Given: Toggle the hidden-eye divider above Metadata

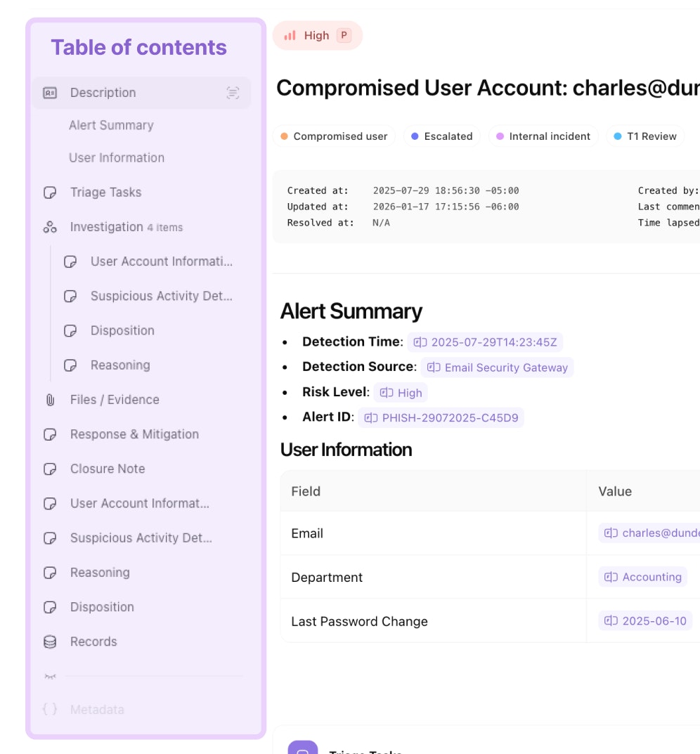Looking at the screenshot, I should 50,676.
